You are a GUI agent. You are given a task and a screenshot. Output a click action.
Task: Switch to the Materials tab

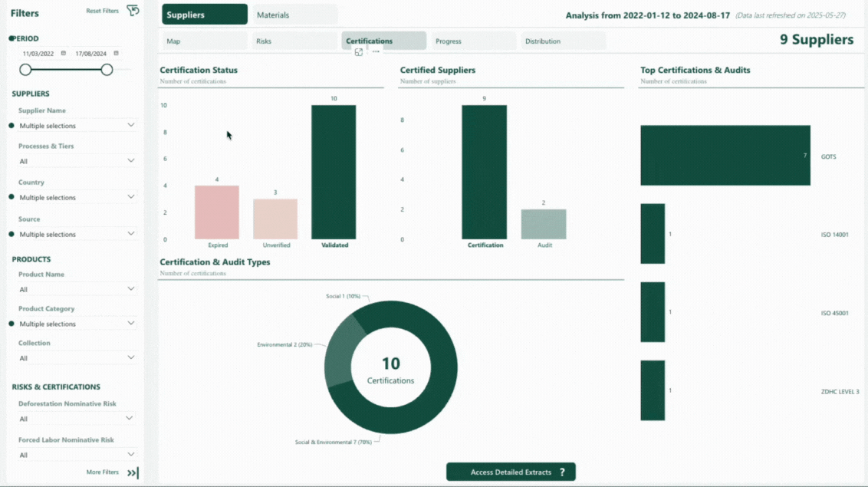[294, 15]
